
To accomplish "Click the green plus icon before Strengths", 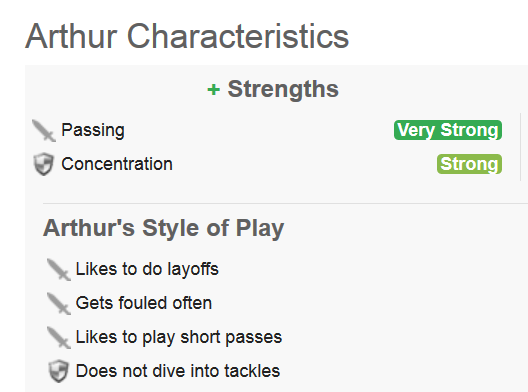I will [x=213, y=90].
